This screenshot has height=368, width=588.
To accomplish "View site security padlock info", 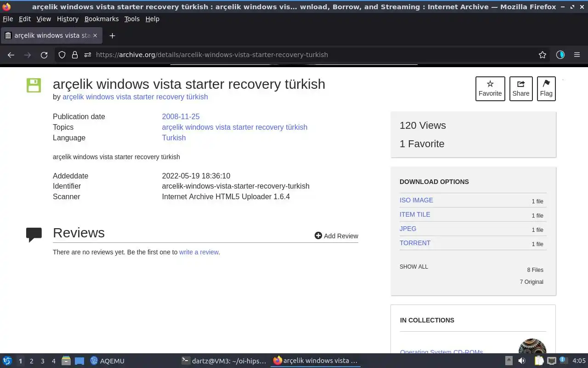I will click(x=75, y=55).
